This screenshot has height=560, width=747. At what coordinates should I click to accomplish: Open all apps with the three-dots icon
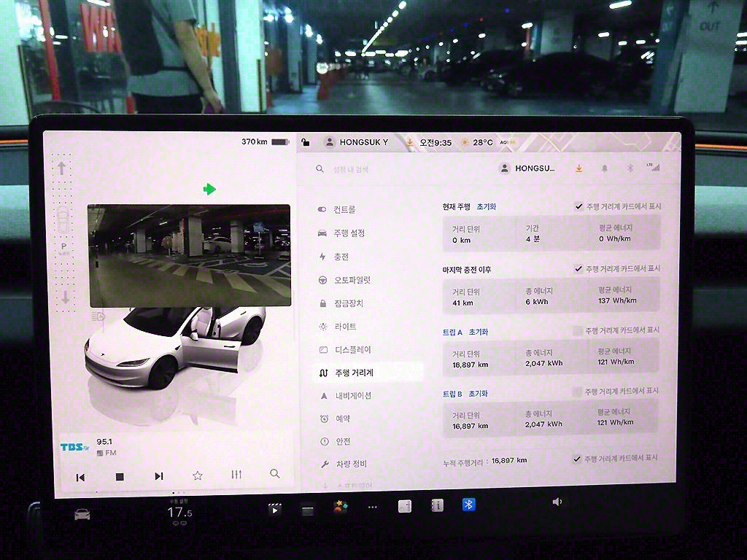point(373,507)
